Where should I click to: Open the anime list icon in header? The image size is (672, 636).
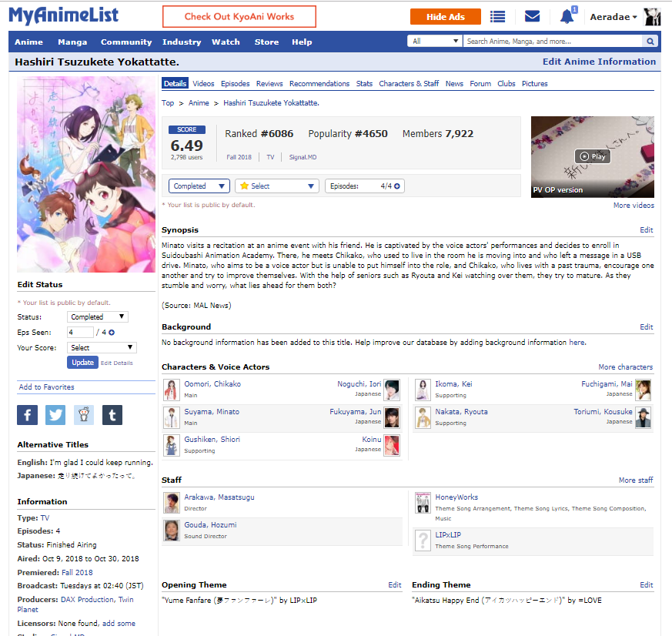[498, 16]
